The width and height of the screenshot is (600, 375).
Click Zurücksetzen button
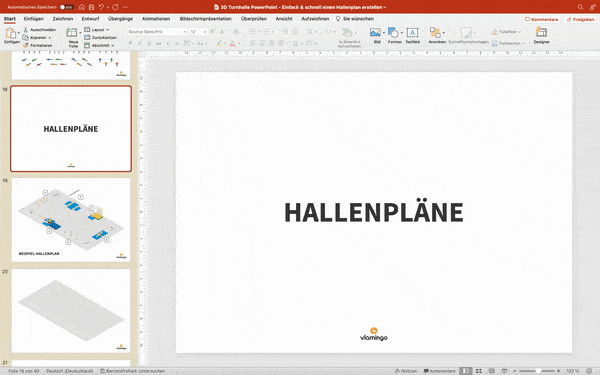(100, 38)
